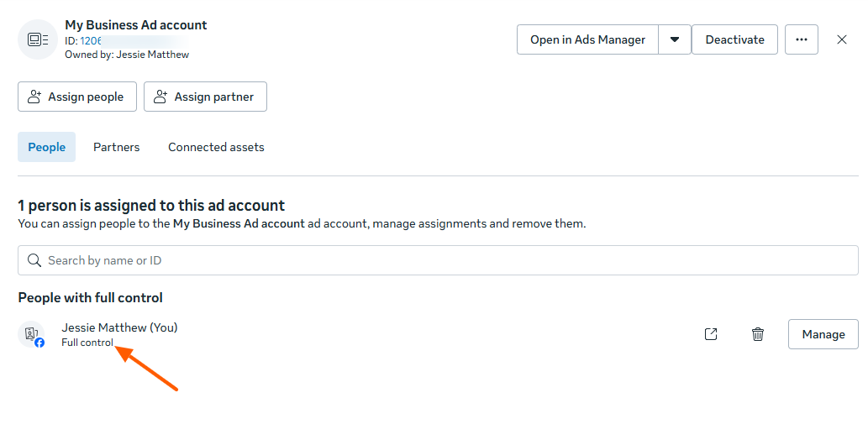Screen dimensions: 868x424
Task: Click the Deactivate button
Action: point(734,39)
